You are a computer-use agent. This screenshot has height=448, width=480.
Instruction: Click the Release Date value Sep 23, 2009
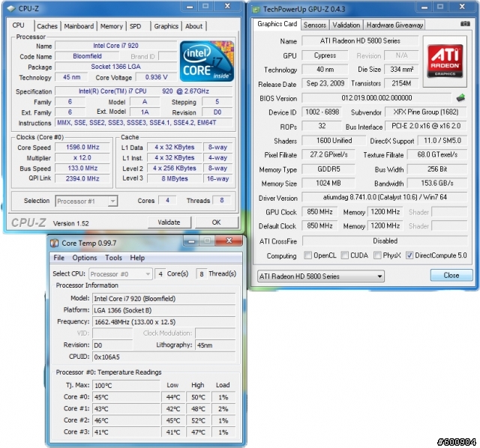[x=325, y=83]
